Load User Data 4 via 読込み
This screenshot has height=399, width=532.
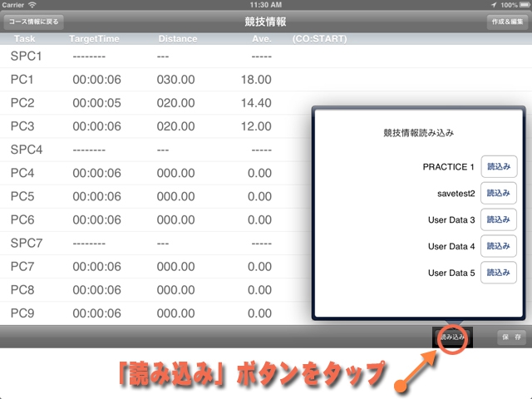coord(498,246)
